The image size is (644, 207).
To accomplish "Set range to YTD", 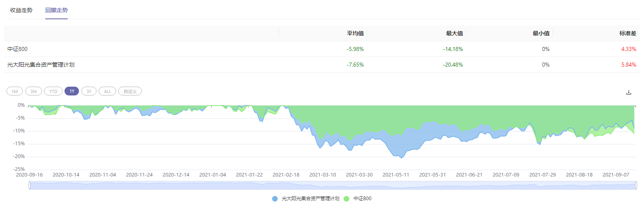I will coord(53,91).
